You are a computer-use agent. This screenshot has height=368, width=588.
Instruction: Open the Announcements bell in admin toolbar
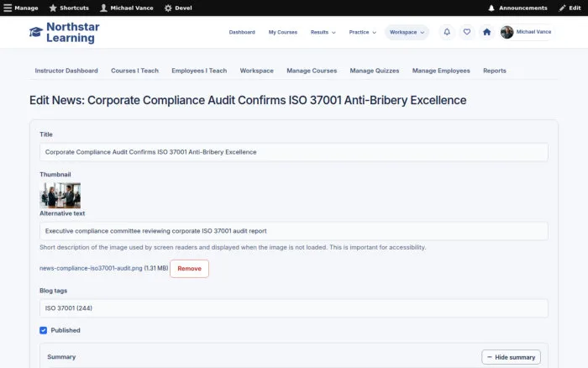pyautogui.click(x=517, y=8)
